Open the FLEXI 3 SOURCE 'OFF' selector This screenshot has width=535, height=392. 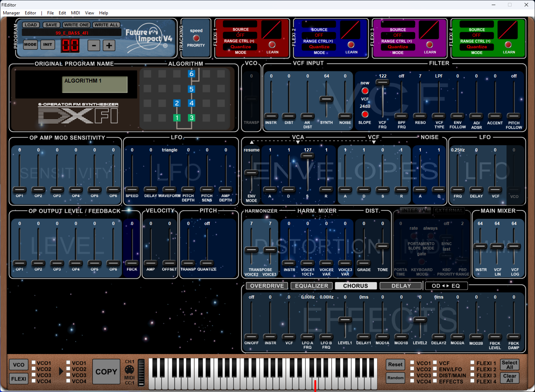[397, 35]
